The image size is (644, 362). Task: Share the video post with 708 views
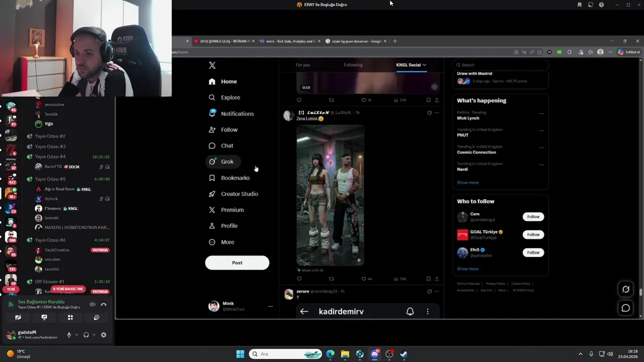click(436, 100)
